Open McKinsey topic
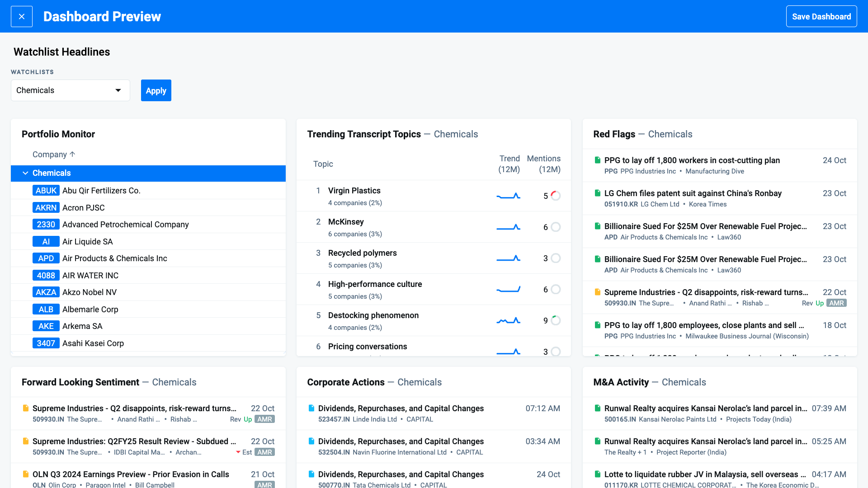 346,222
